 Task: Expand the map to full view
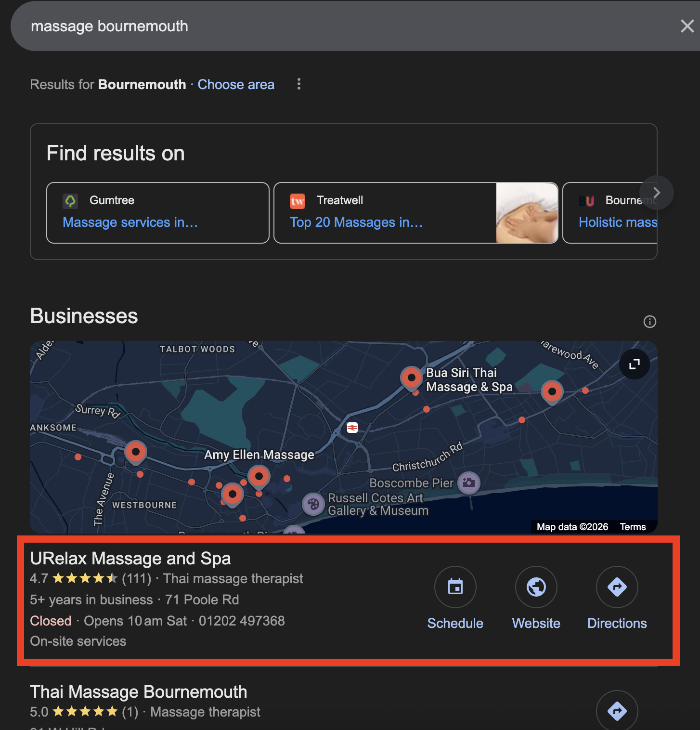[635, 364]
